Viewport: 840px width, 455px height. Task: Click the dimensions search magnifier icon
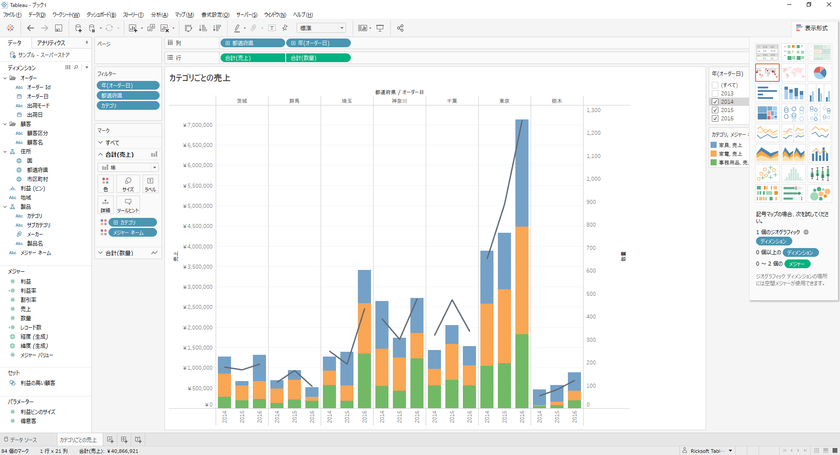[76, 68]
